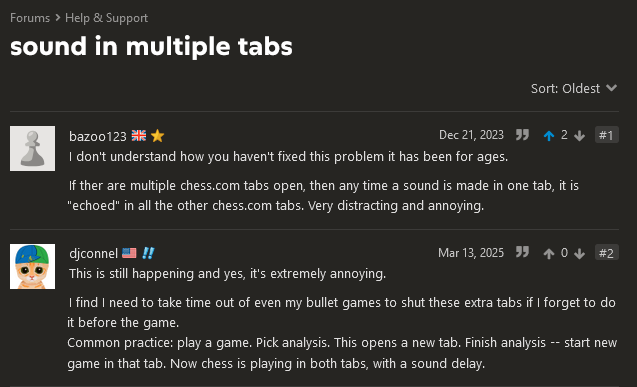Open bazoo123's user profile name

coord(98,136)
